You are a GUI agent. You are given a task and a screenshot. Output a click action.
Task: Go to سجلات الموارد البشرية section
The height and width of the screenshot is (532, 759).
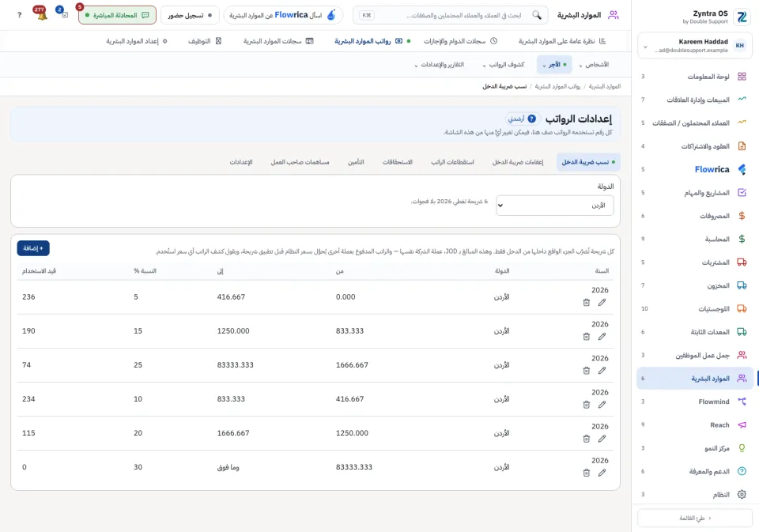(x=278, y=41)
